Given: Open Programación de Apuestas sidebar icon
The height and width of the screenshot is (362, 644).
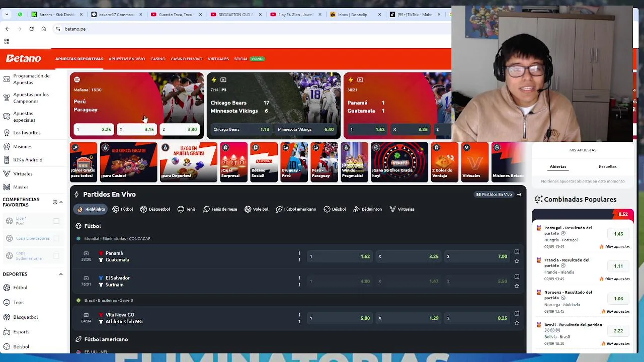Looking at the screenshot, I should click(x=7, y=79).
